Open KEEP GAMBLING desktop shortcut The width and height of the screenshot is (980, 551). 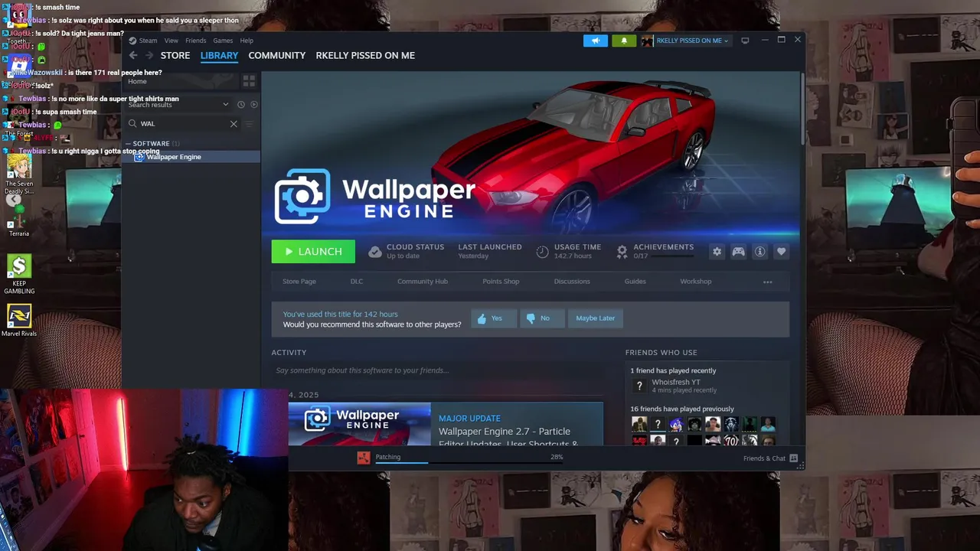coord(19,266)
